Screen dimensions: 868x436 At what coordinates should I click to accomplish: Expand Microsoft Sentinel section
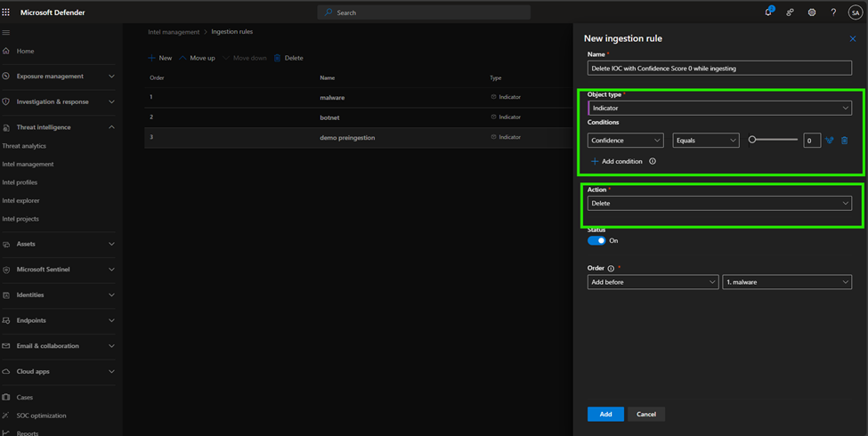(111, 270)
